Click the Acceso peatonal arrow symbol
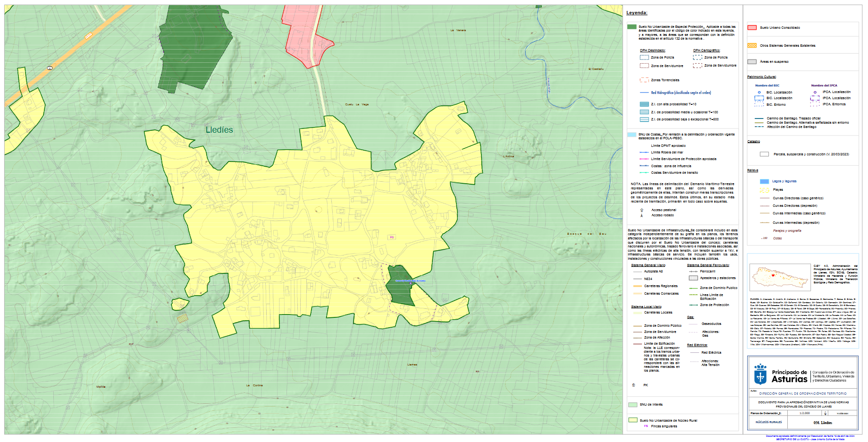Image resolution: width=868 pixels, height=442 pixels. (x=641, y=210)
